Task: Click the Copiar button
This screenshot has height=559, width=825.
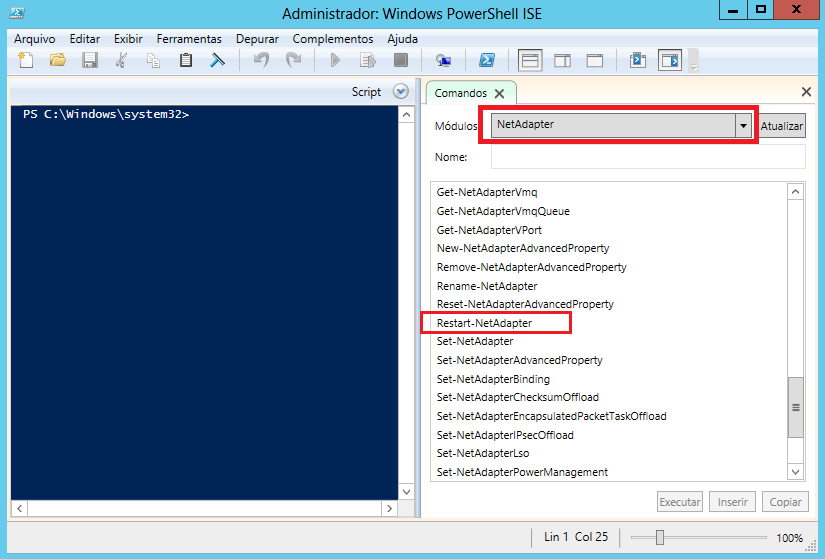Action: (785, 502)
